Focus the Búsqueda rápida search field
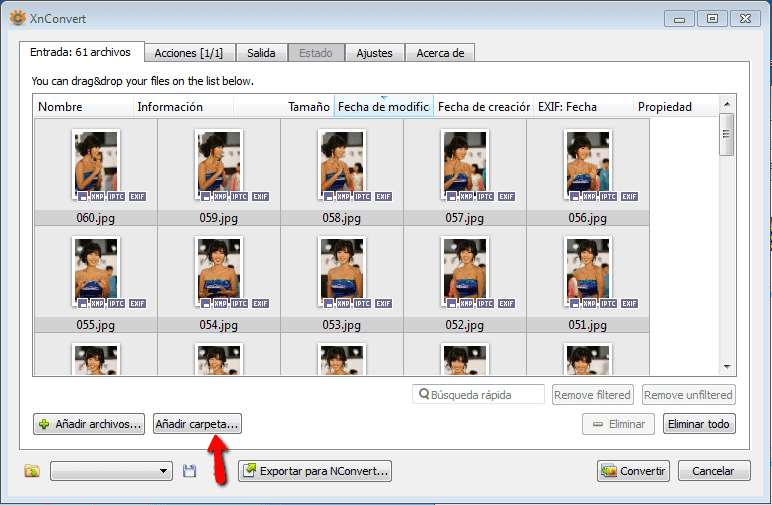Image resolution: width=772 pixels, height=505 pixels. click(x=479, y=394)
